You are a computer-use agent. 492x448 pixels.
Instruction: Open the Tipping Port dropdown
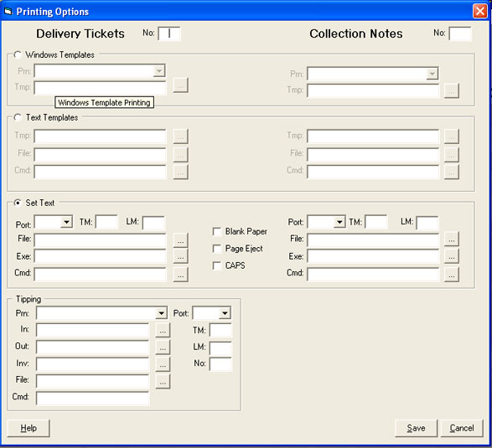click(225, 313)
